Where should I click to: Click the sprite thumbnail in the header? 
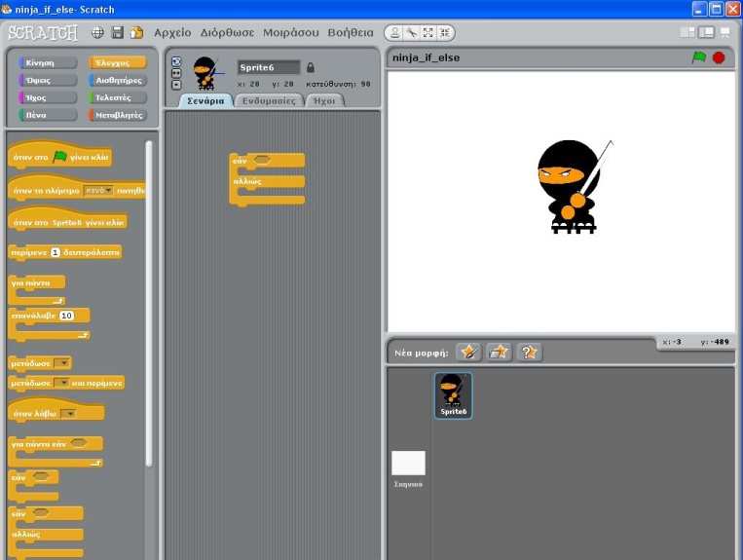[x=207, y=73]
